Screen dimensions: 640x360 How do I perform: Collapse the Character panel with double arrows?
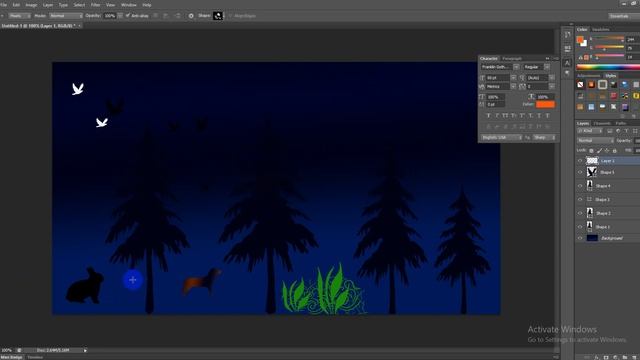click(x=547, y=58)
